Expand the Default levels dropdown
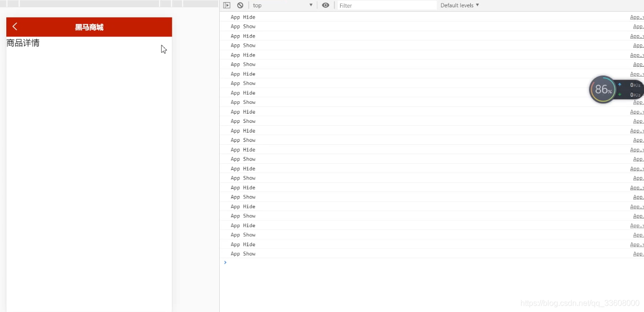Image resolution: width=644 pixels, height=312 pixels. click(x=459, y=5)
